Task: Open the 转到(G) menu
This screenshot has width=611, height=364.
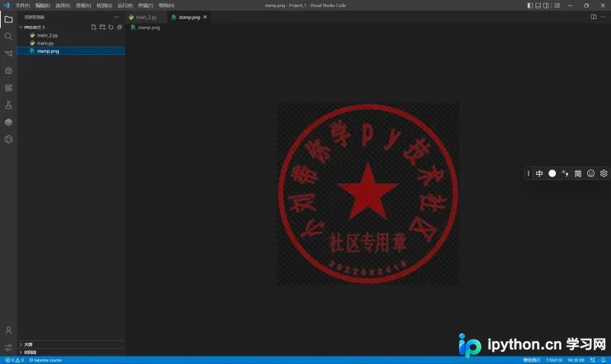Action: click(x=105, y=5)
